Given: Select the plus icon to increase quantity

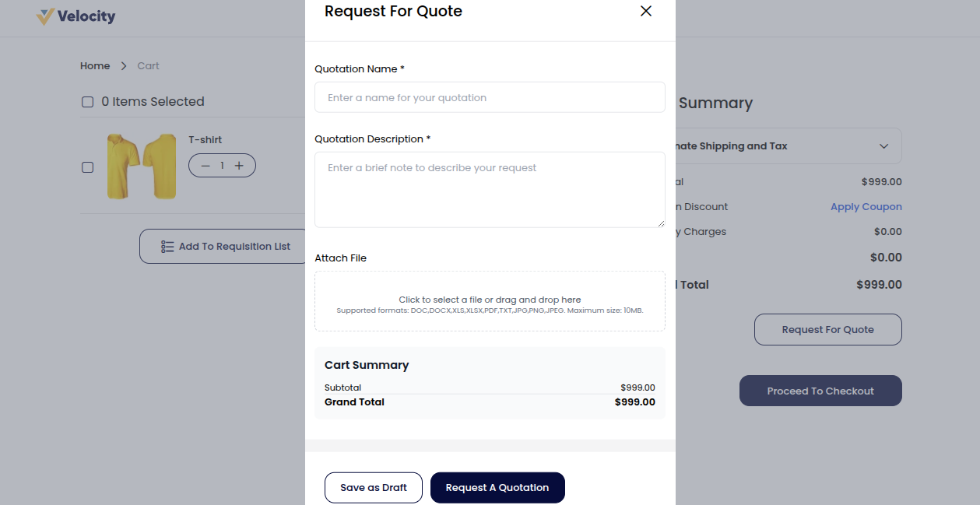Looking at the screenshot, I should (x=239, y=165).
